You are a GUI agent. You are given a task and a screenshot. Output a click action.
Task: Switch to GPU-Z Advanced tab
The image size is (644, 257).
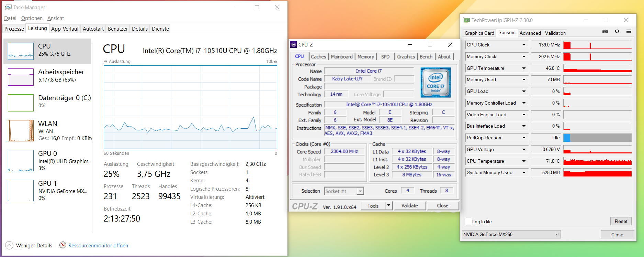pos(530,33)
